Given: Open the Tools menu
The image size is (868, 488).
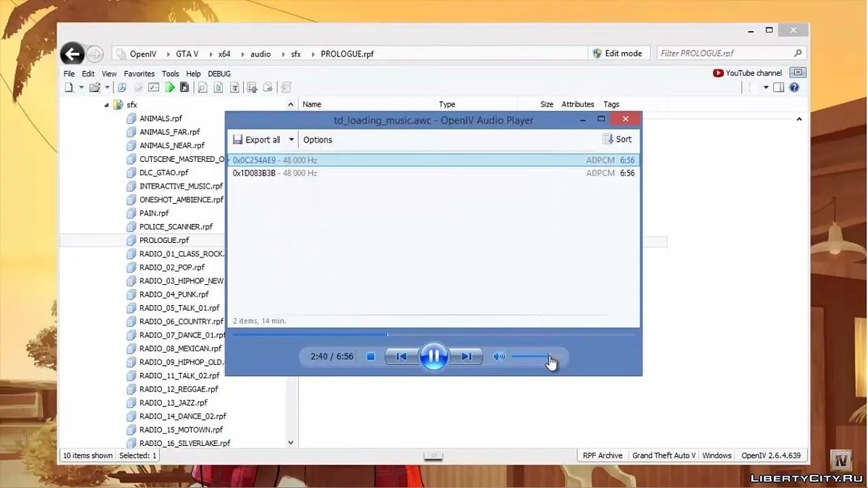Looking at the screenshot, I should point(170,74).
